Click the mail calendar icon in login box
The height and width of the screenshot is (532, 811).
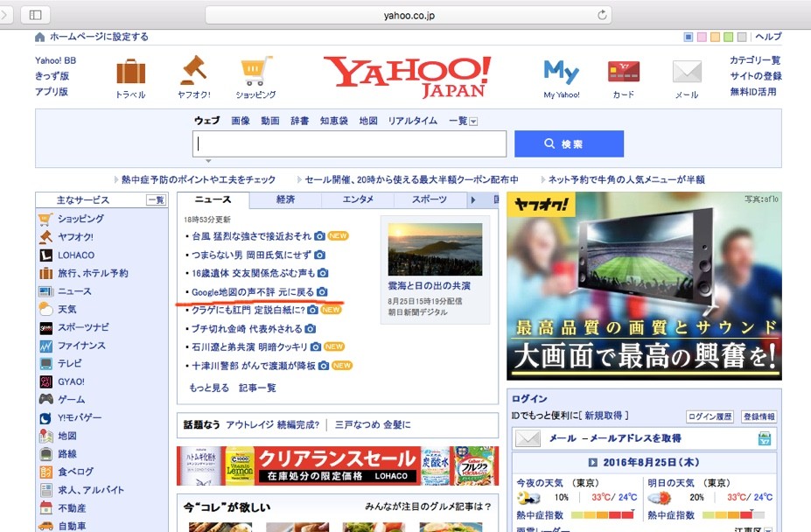click(x=764, y=439)
